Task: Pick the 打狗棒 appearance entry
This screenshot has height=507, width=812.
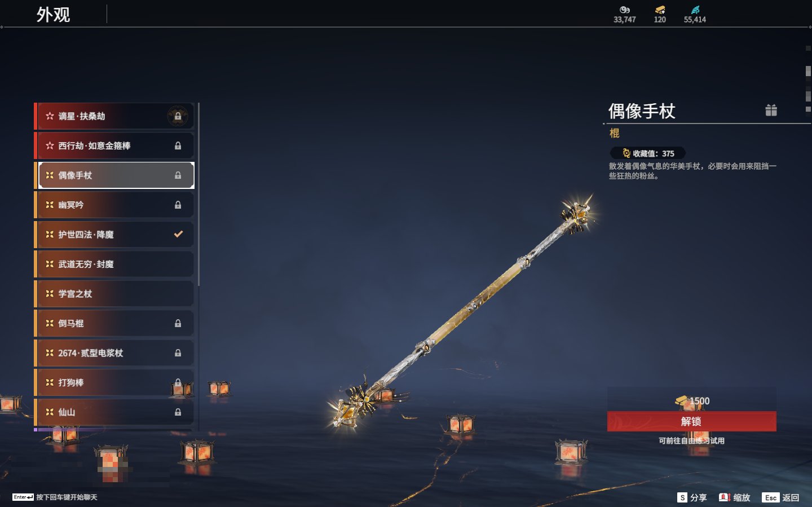Action: (114, 382)
